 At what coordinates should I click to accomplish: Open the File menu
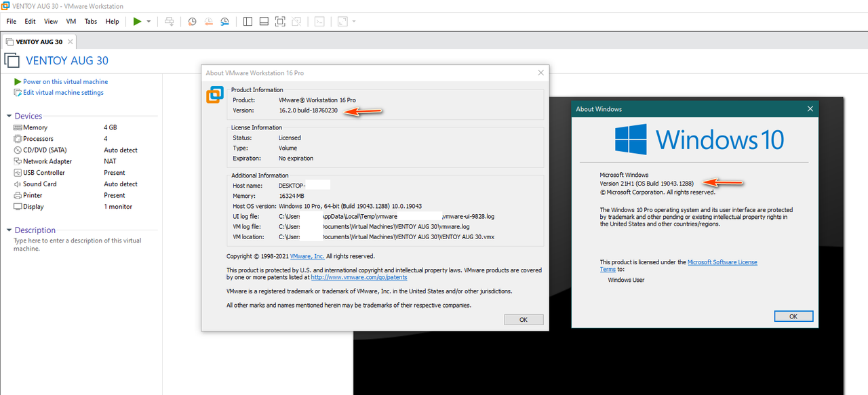coord(11,22)
